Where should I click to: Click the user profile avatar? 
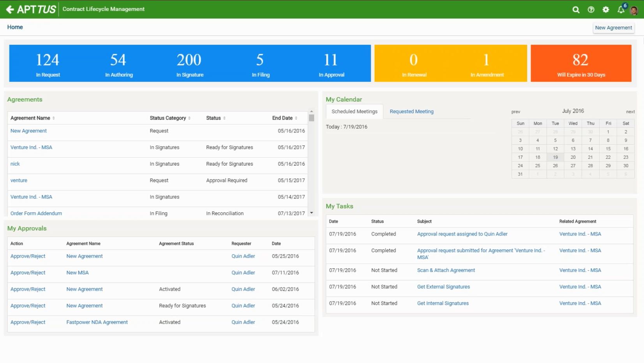[634, 11]
